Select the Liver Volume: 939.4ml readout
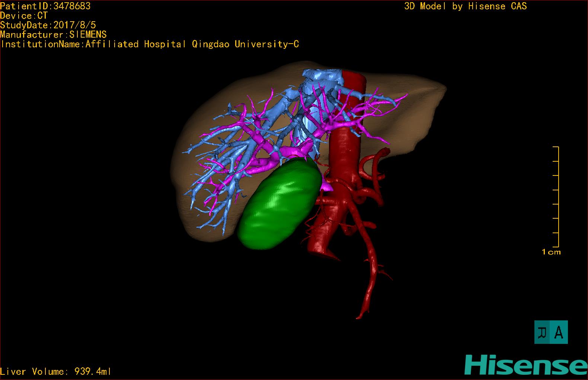Viewport: 588px width, 380px height. 55,371
